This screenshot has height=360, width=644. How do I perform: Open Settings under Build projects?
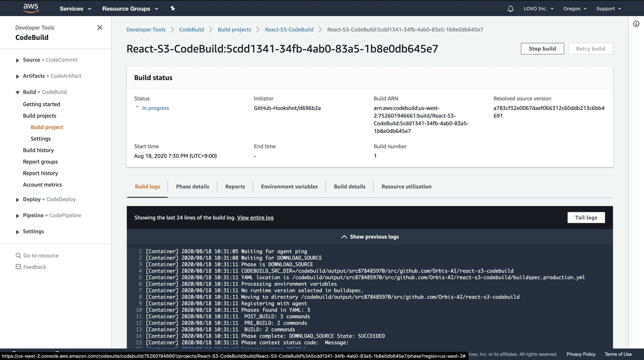(x=40, y=139)
